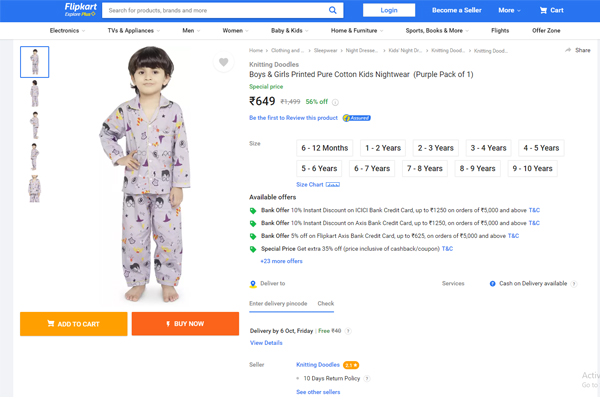Show +23 more offers
This screenshot has width=600, height=400.
[x=281, y=261]
